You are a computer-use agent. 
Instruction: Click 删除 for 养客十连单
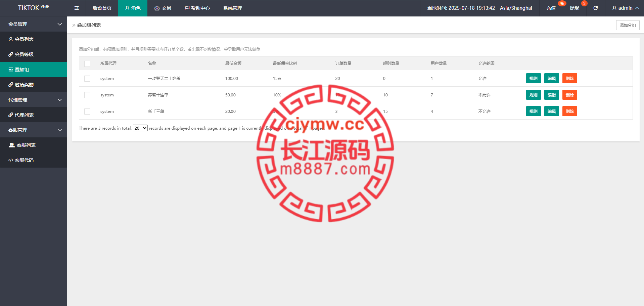point(569,95)
